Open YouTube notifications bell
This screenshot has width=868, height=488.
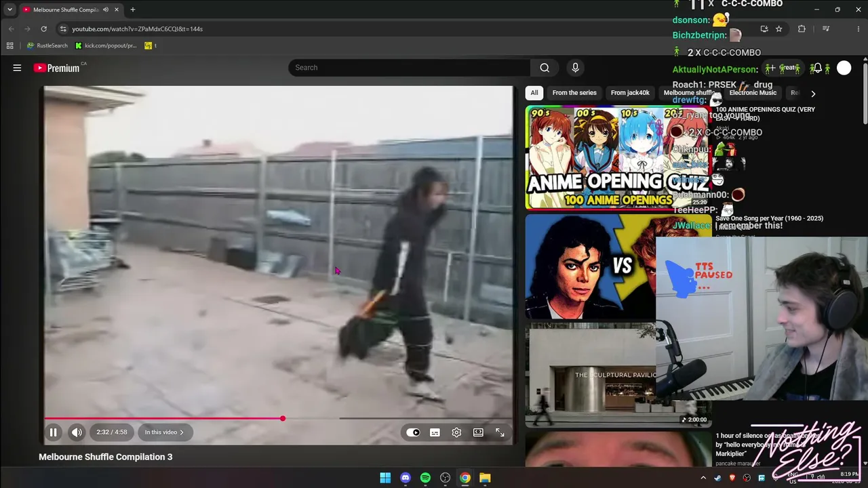817,68
